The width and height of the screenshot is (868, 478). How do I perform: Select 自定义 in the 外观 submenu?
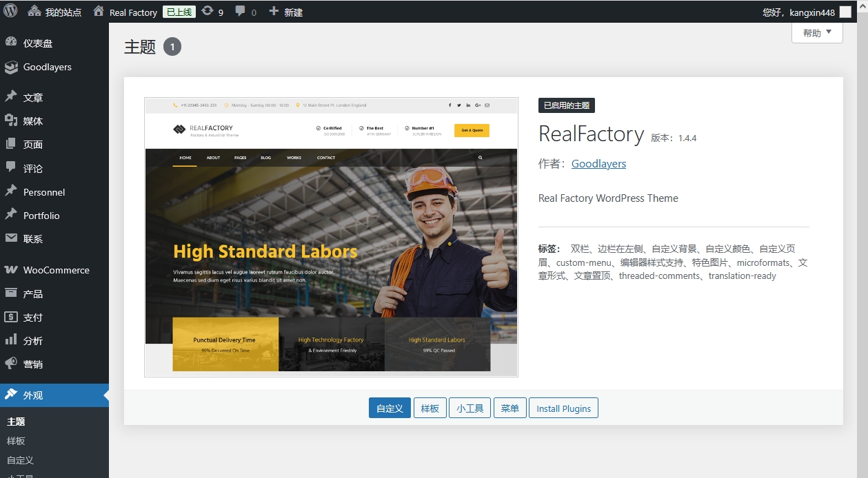[21, 460]
